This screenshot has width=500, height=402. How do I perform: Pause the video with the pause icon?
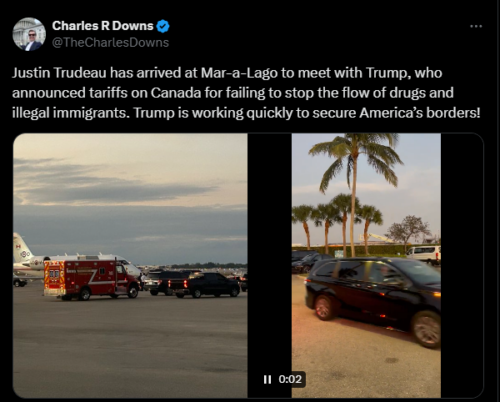click(x=267, y=379)
